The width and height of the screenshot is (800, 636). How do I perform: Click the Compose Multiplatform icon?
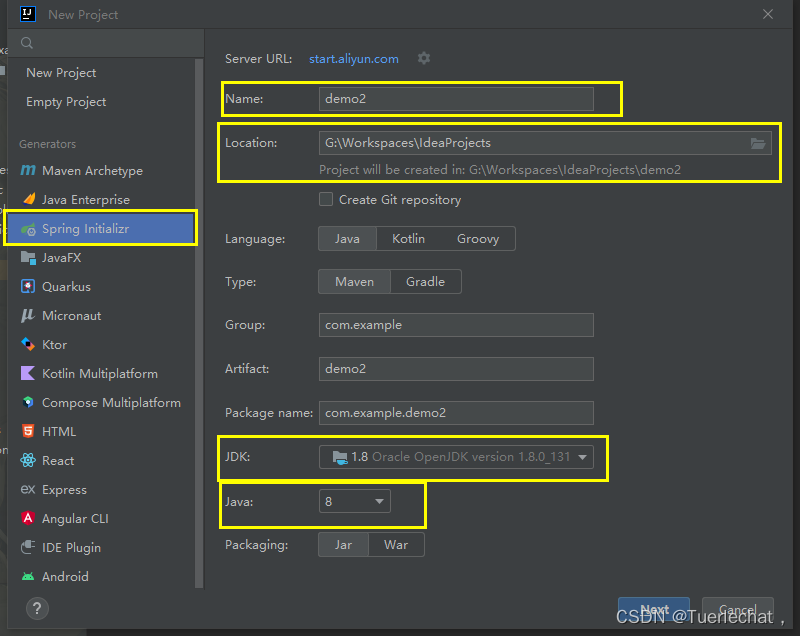[28, 402]
